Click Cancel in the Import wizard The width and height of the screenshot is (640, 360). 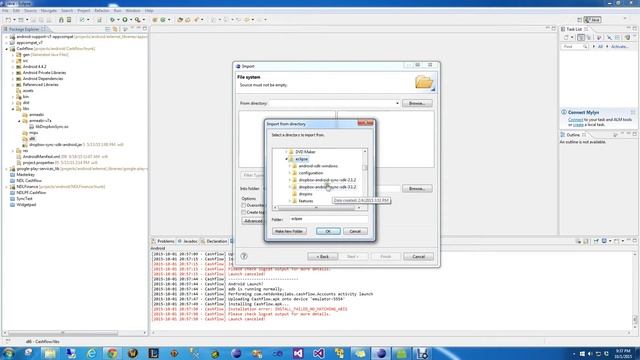click(x=418, y=256)
